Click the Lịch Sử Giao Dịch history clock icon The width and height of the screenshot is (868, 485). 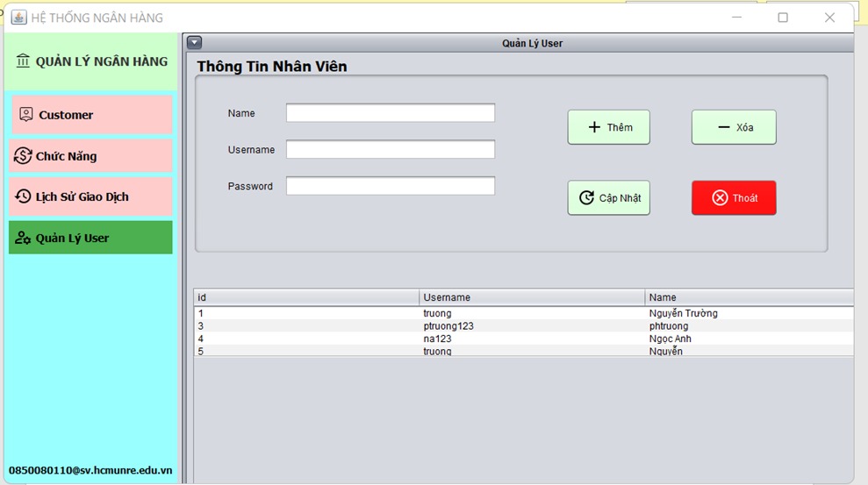[x=23, y=196]
